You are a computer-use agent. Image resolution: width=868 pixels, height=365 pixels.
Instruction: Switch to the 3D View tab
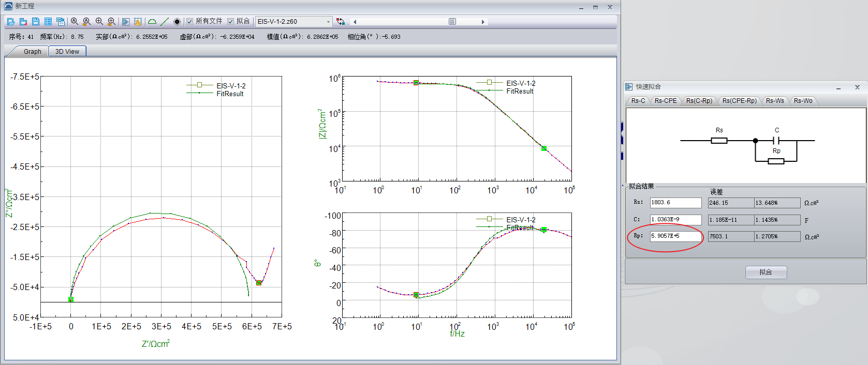click(67, 52)
